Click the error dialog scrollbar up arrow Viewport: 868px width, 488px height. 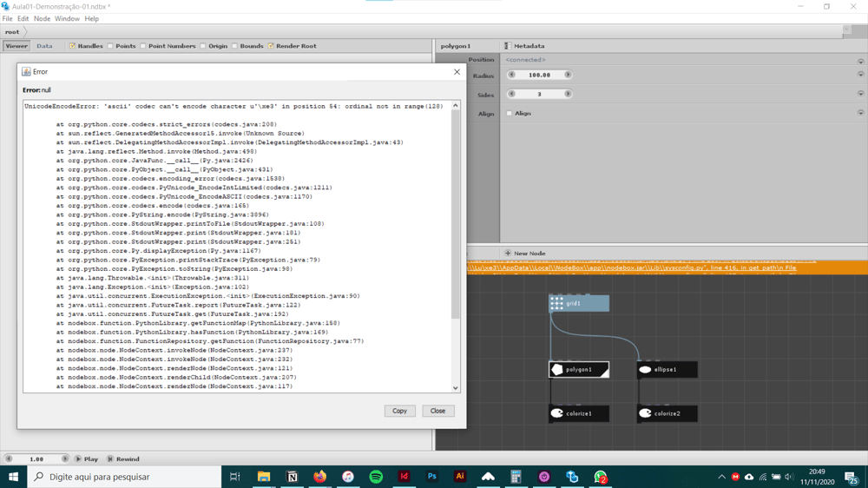[456, 105]
